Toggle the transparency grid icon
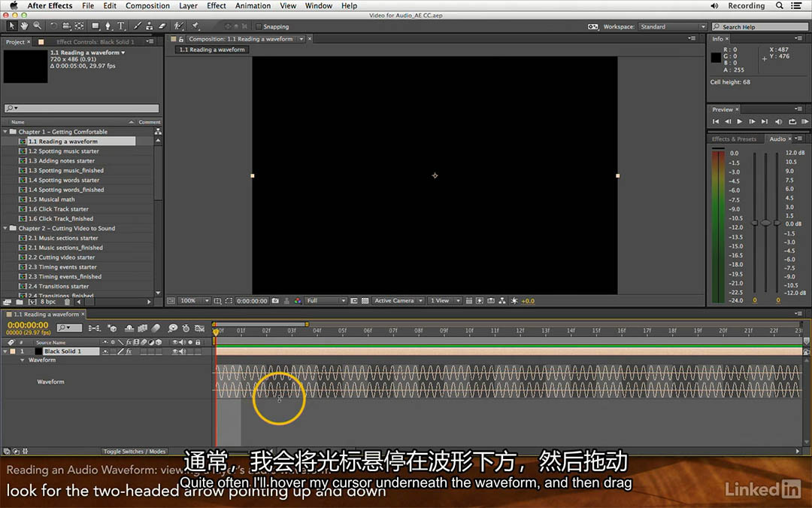This screenshot has height=508, width=812. 365,300
